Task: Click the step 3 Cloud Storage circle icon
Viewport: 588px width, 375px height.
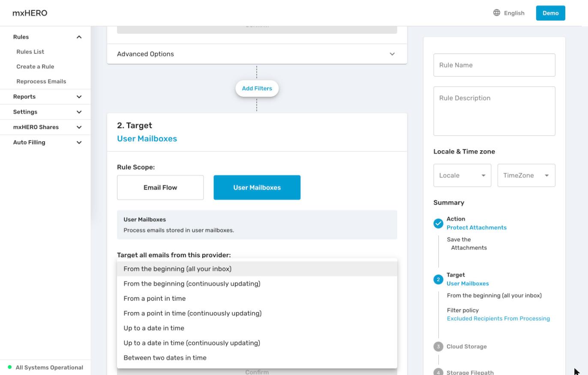Action: [438, 347]
